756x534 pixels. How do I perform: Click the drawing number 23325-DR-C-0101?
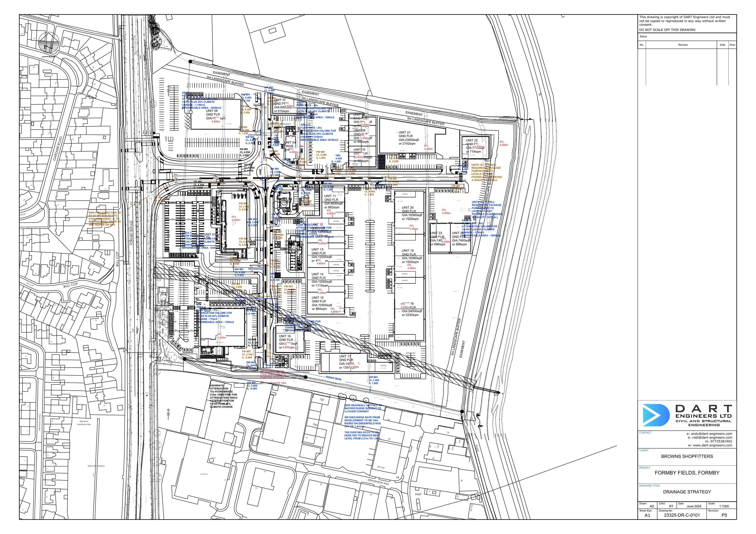tap(682, 515)
